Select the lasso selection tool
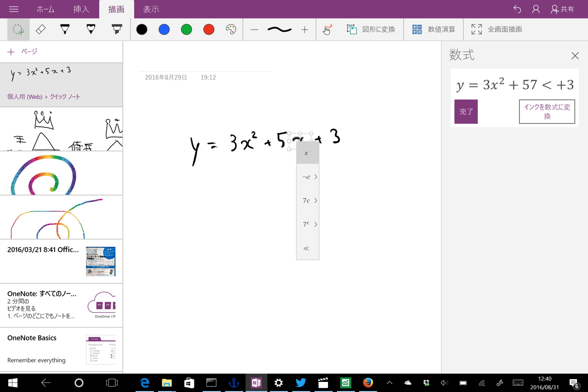Viewport: 588px width, 392px height. coord(18,29)
